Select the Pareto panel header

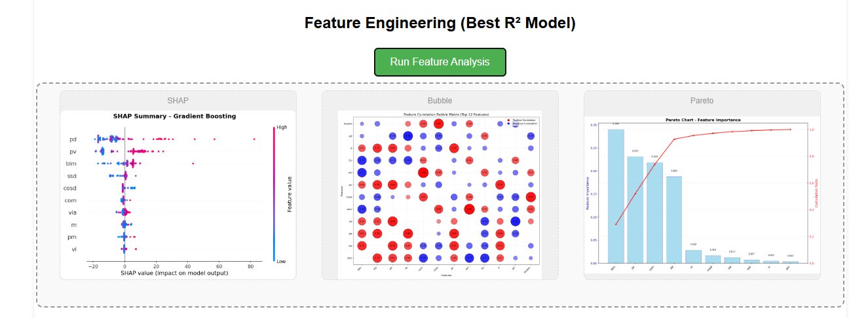pos(702,101)
